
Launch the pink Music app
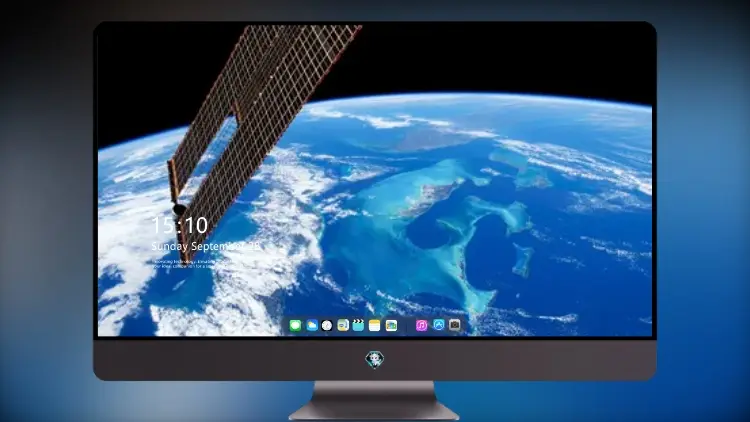[421, 326]
